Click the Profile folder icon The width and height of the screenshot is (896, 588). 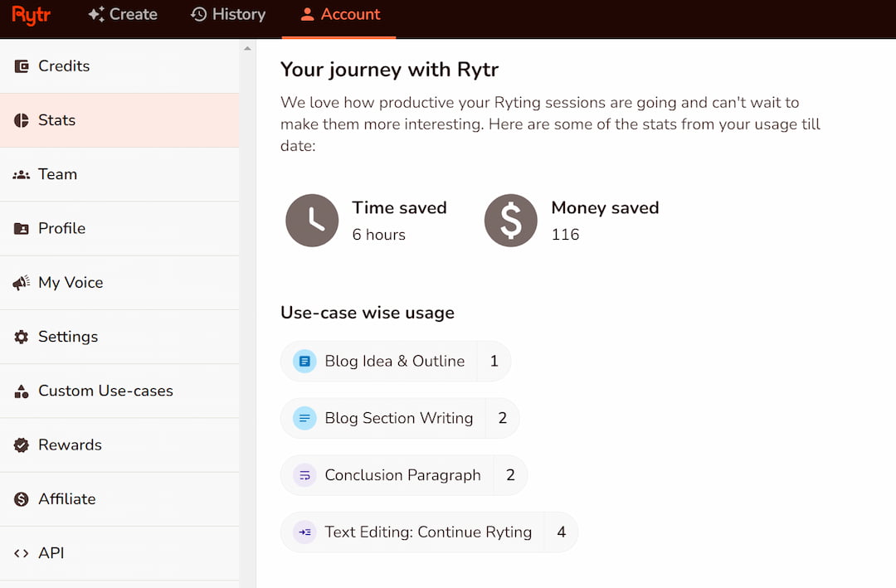click(x=21, y=229)
